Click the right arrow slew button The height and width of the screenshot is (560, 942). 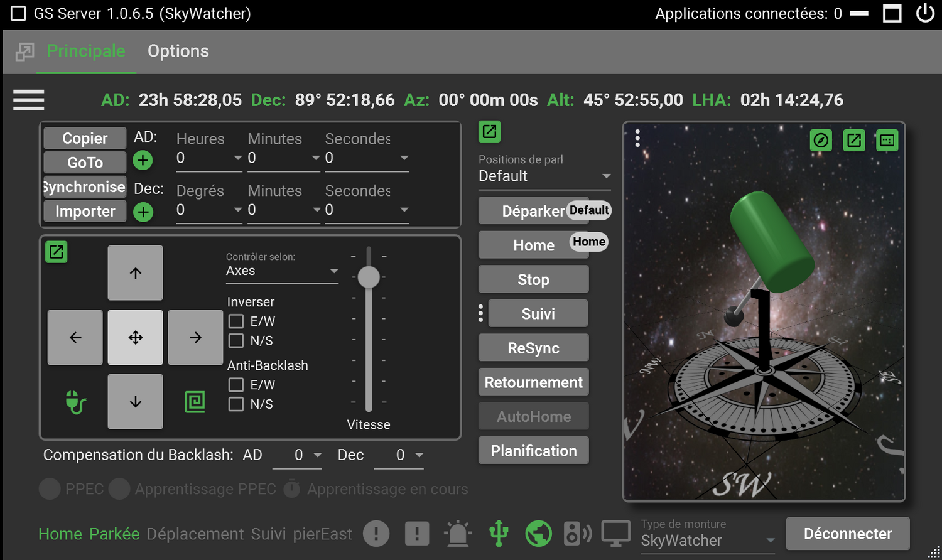pos(195,337)
